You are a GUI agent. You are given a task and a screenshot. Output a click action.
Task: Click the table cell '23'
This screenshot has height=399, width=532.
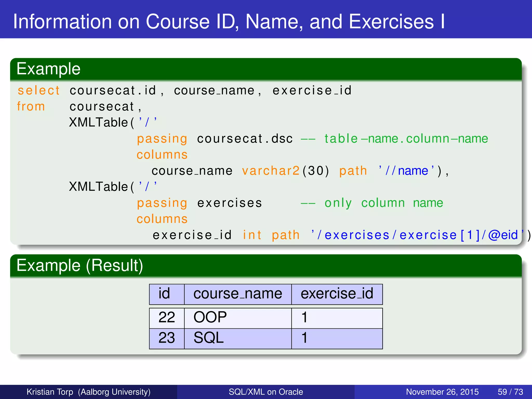point(167,338)
